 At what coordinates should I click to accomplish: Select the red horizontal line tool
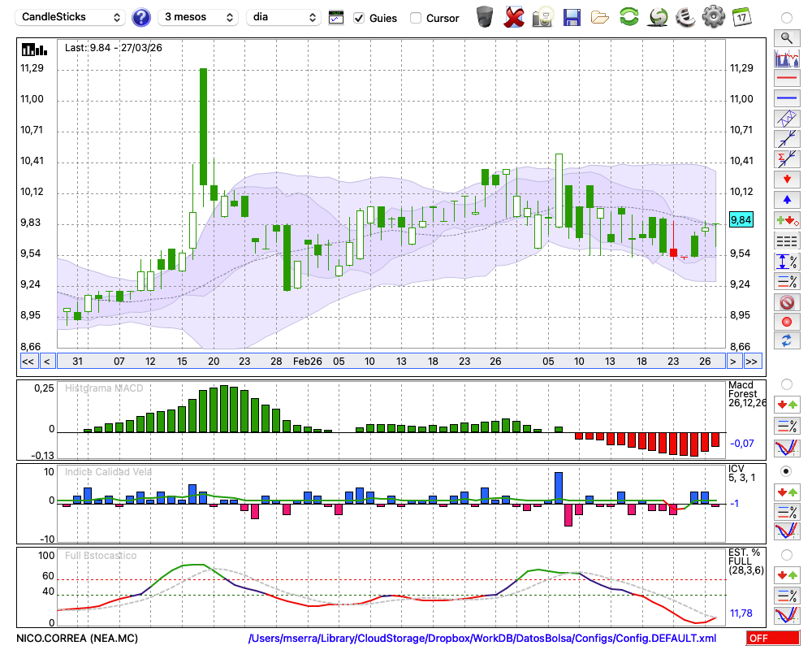click(x=786, y=78)
